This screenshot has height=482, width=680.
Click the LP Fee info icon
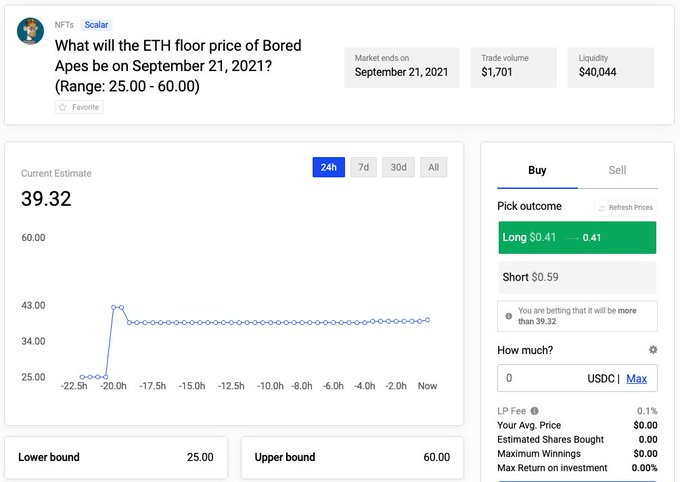tap(534, 411)
